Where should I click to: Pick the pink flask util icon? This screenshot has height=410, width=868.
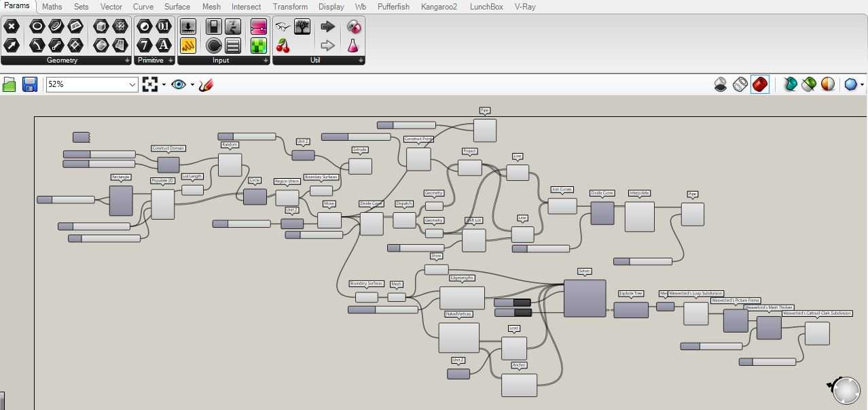click(353, 46)
